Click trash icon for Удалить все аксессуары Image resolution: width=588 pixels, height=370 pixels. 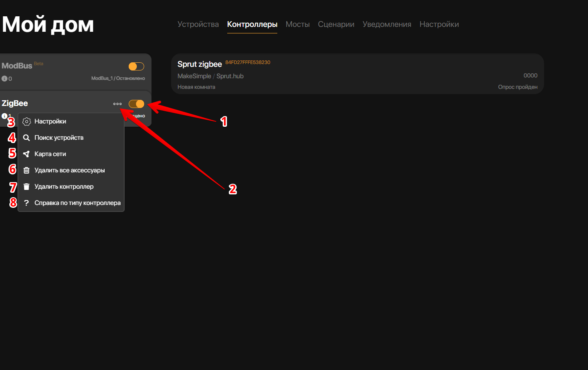pyautogui.click(x=26, y=170)
